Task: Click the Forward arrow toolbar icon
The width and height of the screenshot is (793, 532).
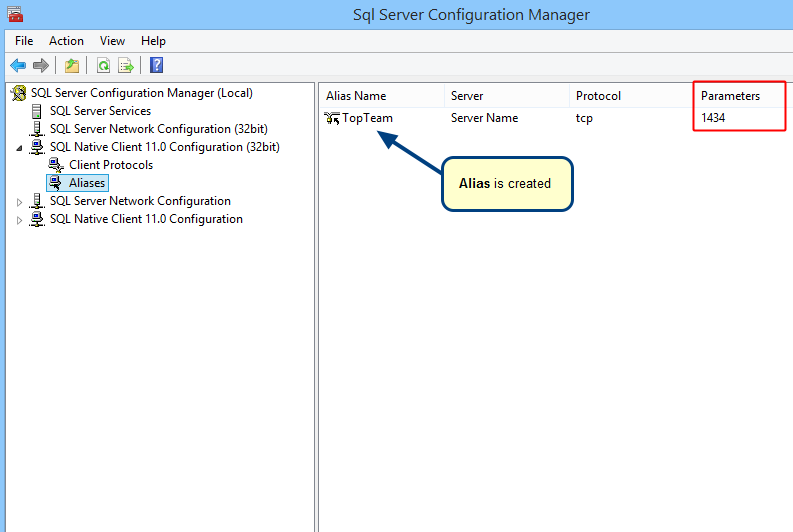Action: (41, 66)
